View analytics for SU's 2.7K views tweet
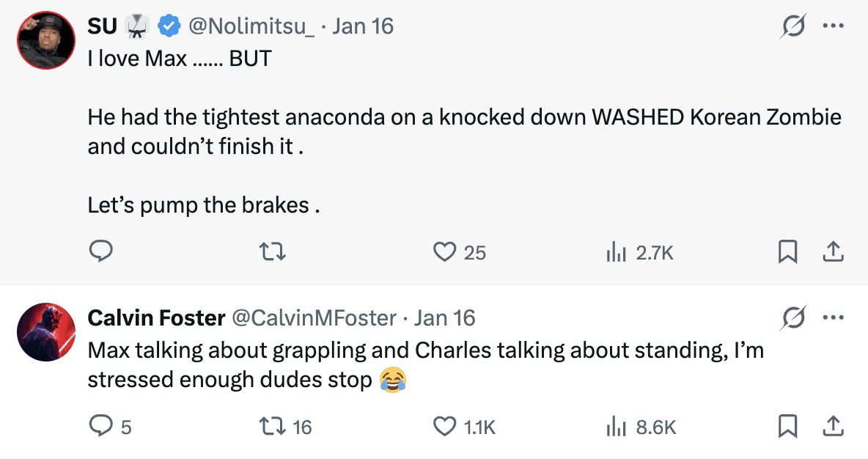The image size is (868, 459). 614,252
